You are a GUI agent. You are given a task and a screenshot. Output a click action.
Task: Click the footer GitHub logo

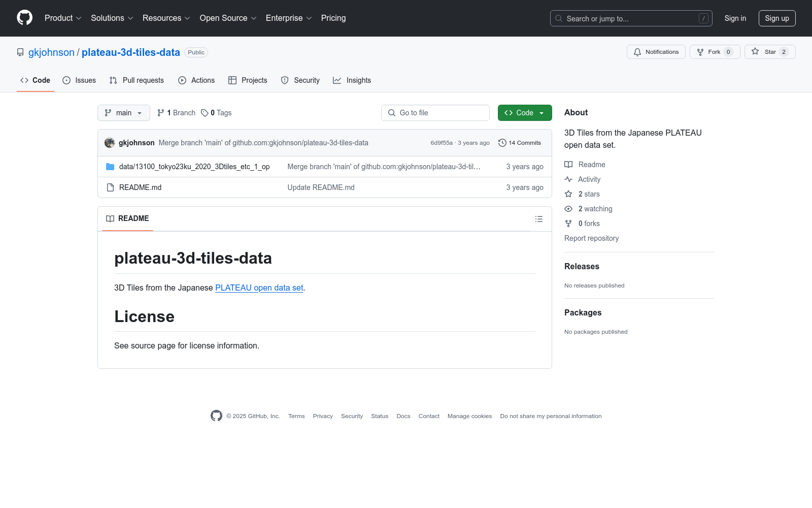(x=216, y=416)
